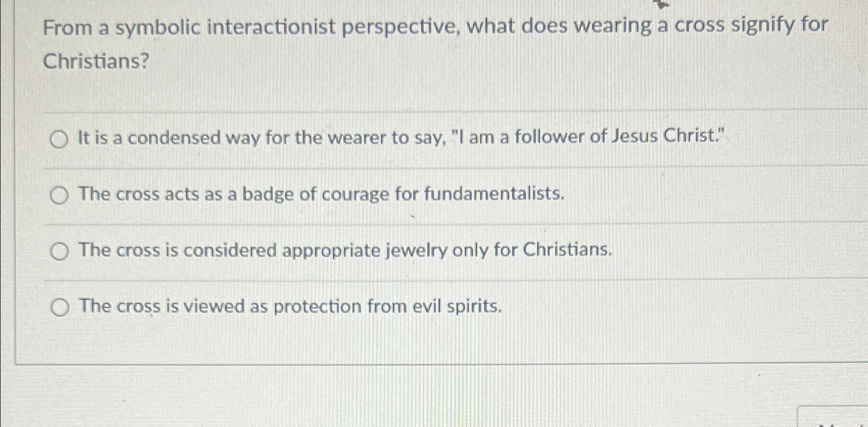Click the word 'Christians?' in the question

coord(96,61)
